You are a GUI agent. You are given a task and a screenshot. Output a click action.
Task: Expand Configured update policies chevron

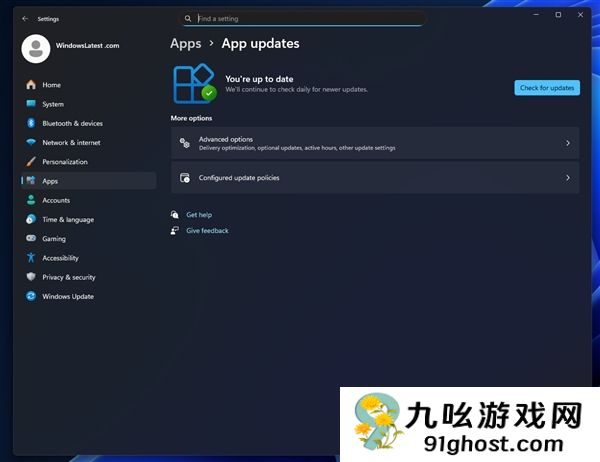568,178
